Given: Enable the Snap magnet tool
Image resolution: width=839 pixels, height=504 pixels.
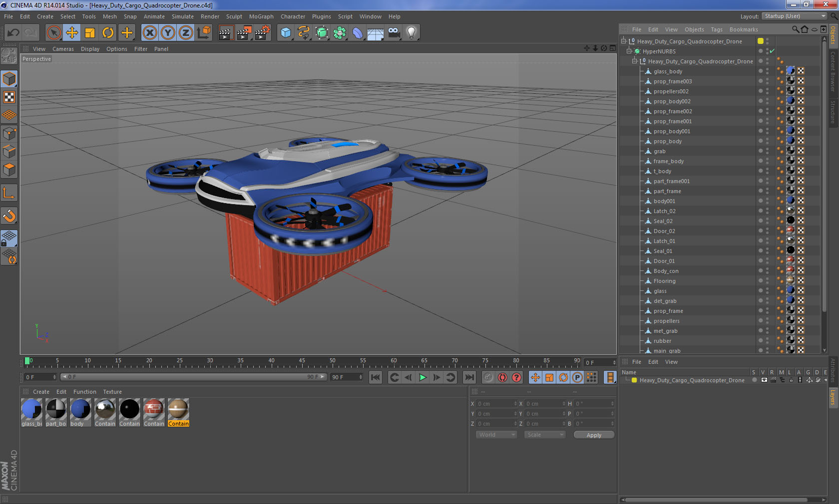Looking at the screenshot, I should (9, 216).
